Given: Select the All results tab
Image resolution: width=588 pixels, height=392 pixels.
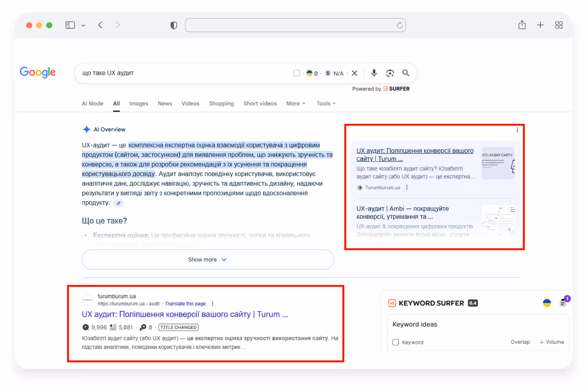Looking at the screenshot, I should tap(116, 104).
